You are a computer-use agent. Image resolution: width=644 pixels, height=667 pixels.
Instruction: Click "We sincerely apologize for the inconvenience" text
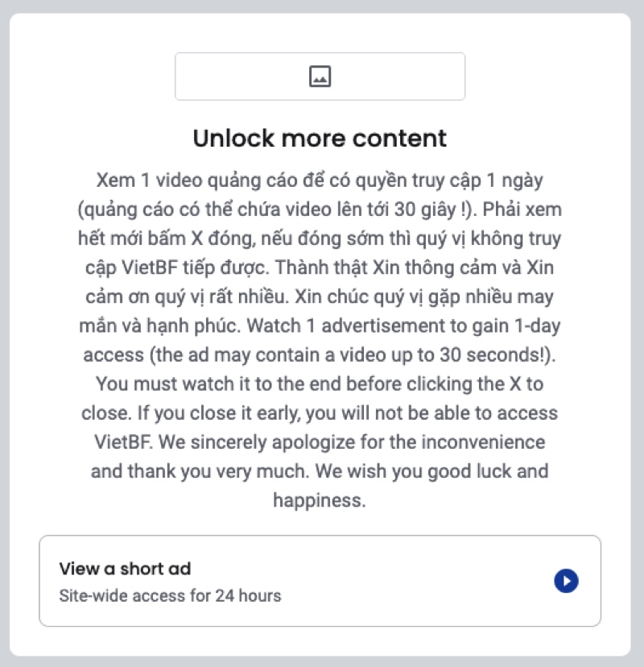[x=354, y=442]
